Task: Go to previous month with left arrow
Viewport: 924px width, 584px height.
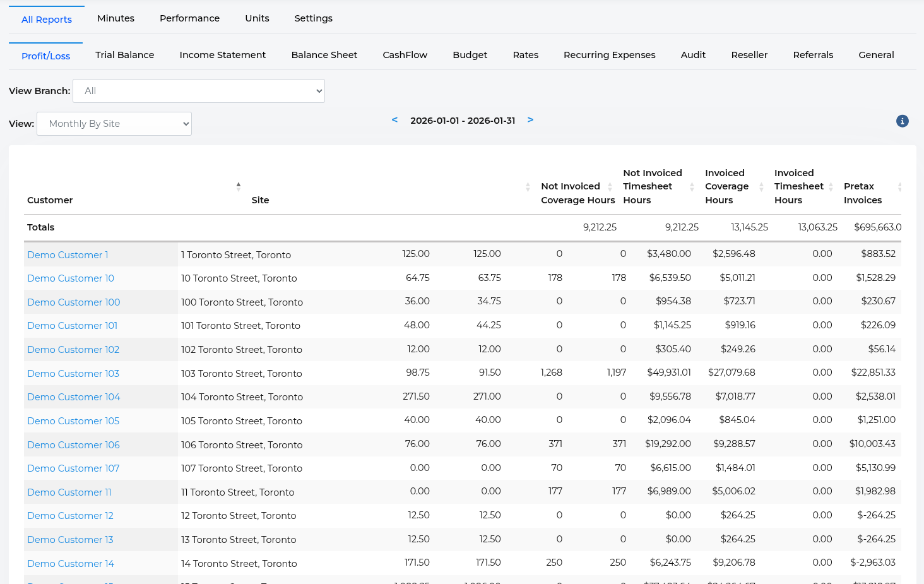Action: coord(394,120)
